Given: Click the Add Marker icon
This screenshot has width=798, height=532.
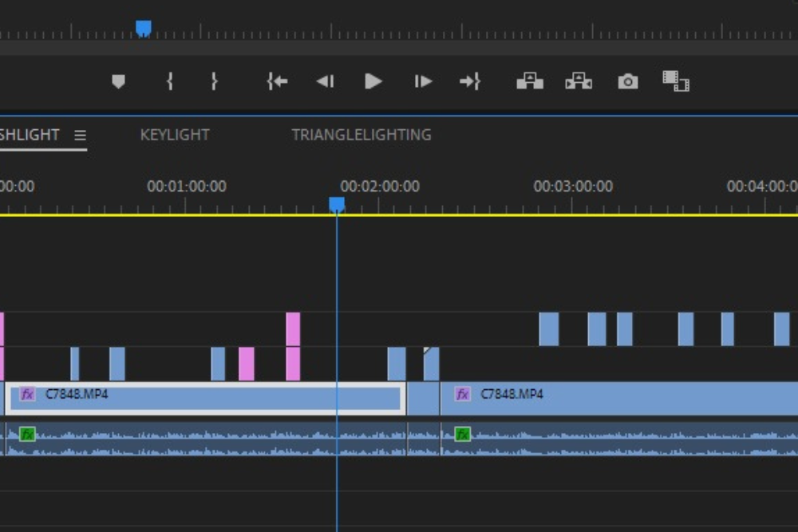Looking at the screenshot, I should pos(118,81).
